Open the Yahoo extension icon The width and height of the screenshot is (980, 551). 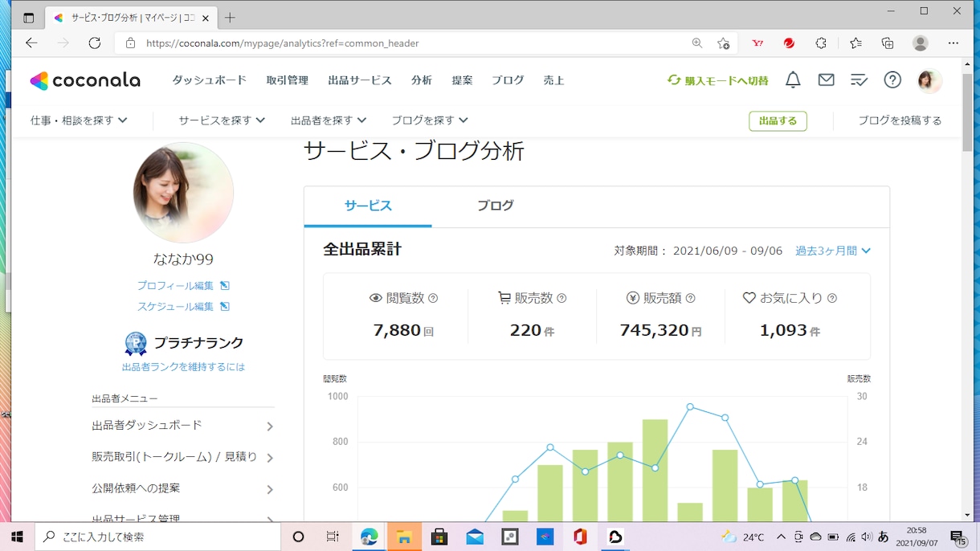tap(757, 43)
